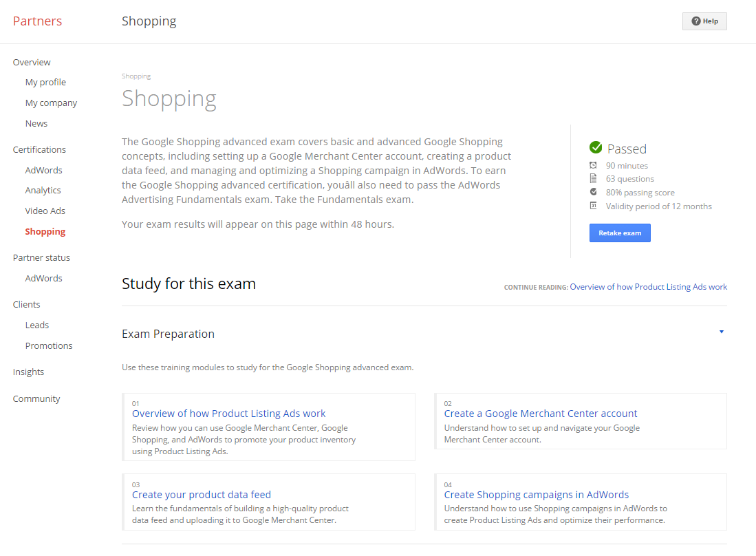Click the '80% passing score' text
Viewport: 756px width, 556px height.
click(x=640, y=193)
